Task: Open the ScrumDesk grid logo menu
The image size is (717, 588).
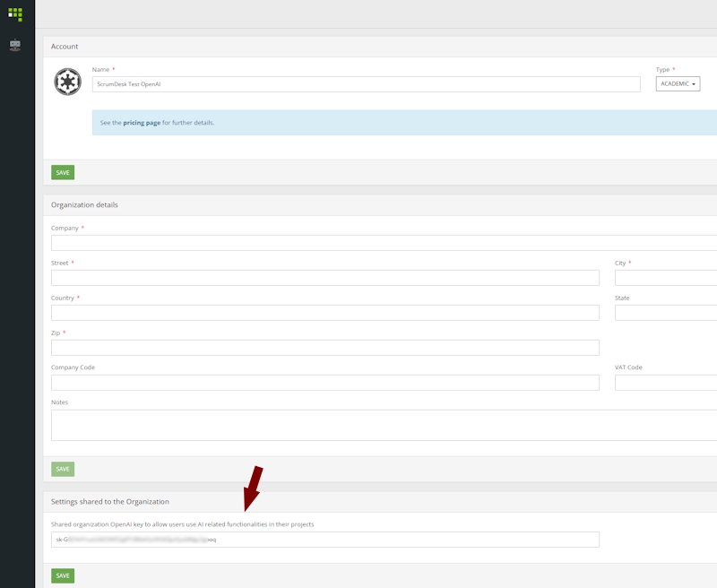Action: 15,14
